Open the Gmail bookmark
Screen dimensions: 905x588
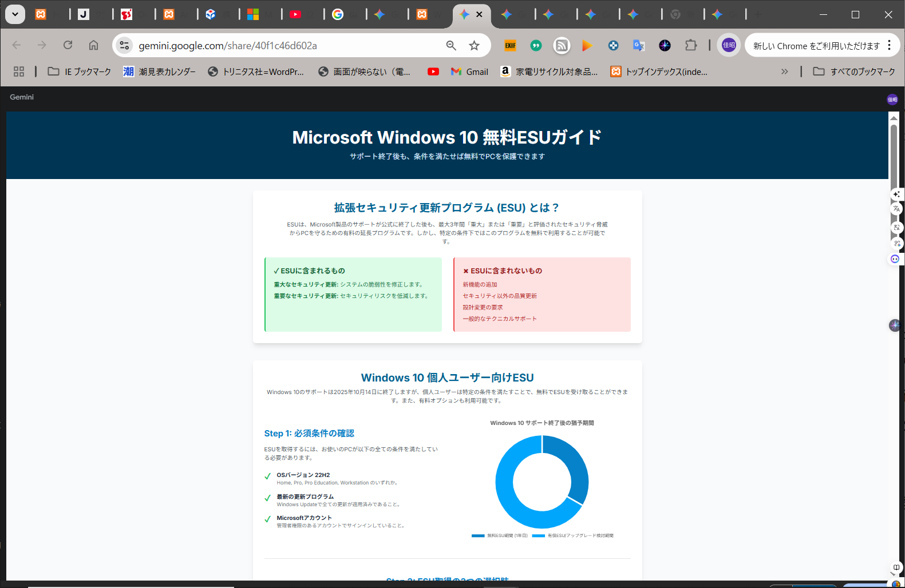pyautogui.click(x=469, y=71)
